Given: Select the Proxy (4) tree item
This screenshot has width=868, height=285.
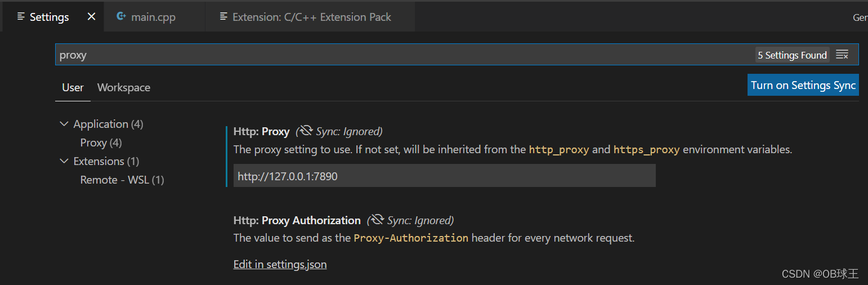Looking at the screenshot, I should [101, 142].
